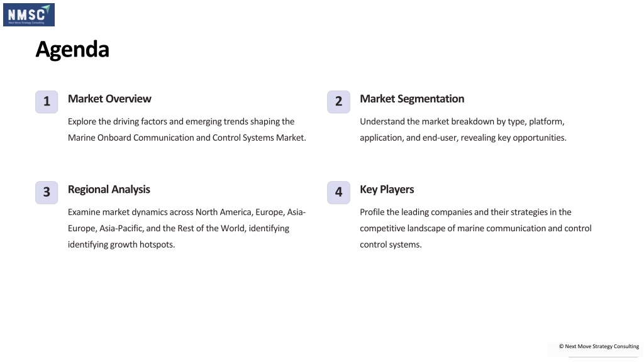Click the Next Move Strategy Consulting copyright
The height and width of the screenshot is (362, 644).
click(599, 346)
